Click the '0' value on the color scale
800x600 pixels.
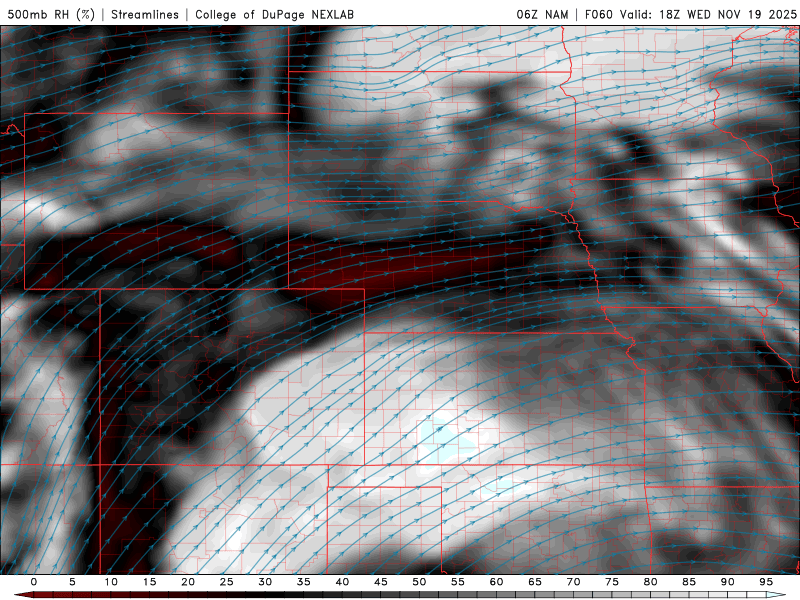coord(34,582)
